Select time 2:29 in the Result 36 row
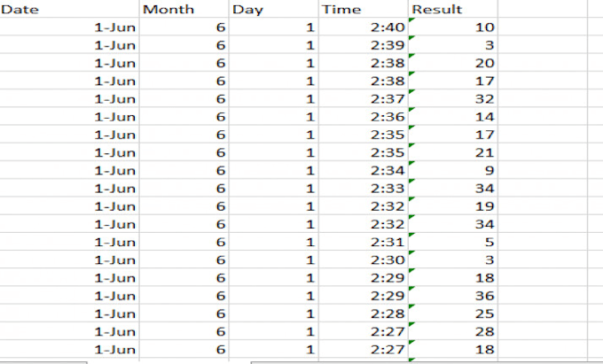Image resolution: width=603 pixels, height=364 pixels. click(x=363, y=295)
